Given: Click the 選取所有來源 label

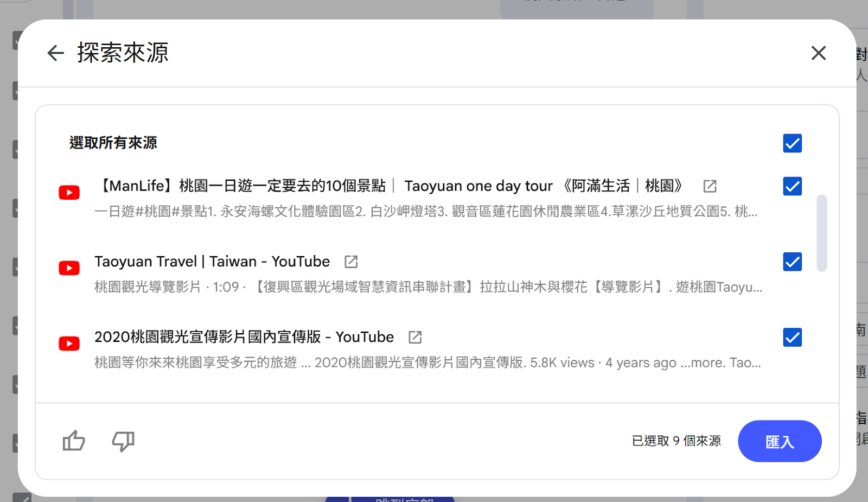Looking at the screenshot, I should (x=113, y=143).
